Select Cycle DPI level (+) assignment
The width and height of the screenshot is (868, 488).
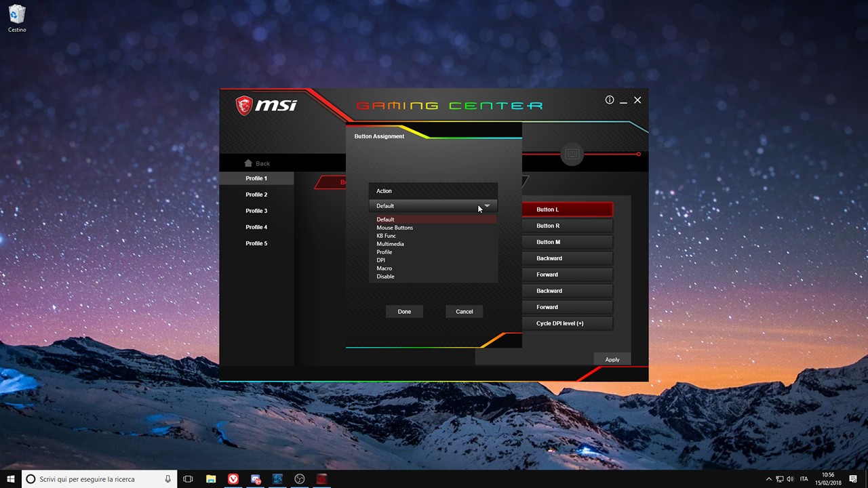pos(568,323)
